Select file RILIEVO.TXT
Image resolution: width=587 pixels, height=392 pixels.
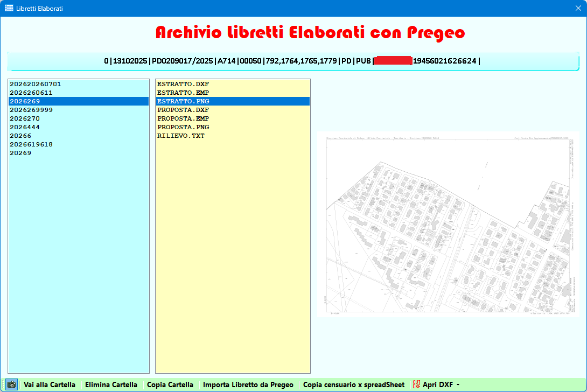pos(233,136)
